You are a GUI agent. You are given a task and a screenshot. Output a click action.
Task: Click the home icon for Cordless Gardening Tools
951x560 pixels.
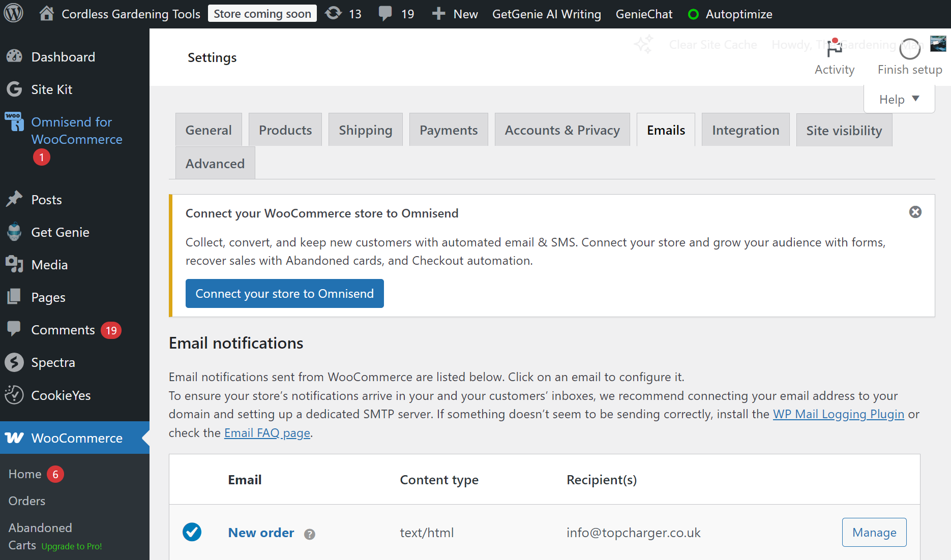[46, 14]
